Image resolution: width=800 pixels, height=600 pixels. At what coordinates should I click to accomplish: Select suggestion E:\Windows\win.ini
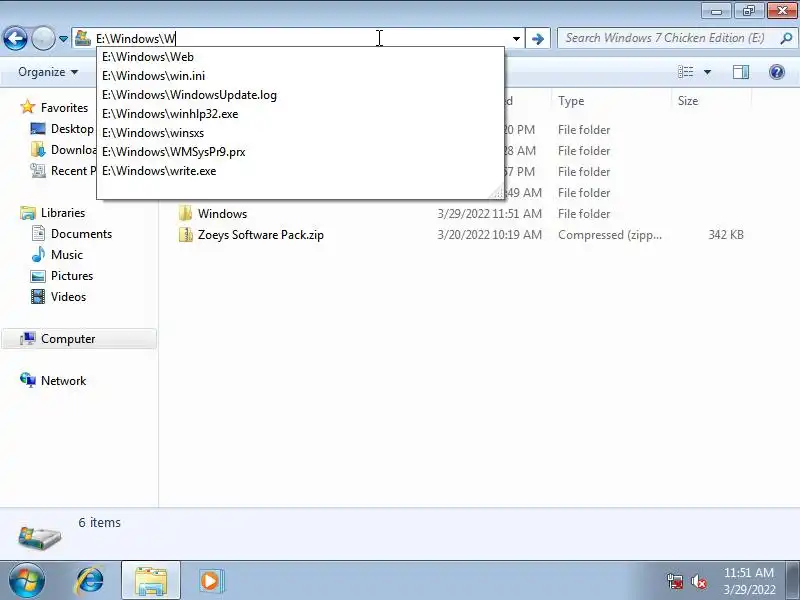click(x=300, y=76)
